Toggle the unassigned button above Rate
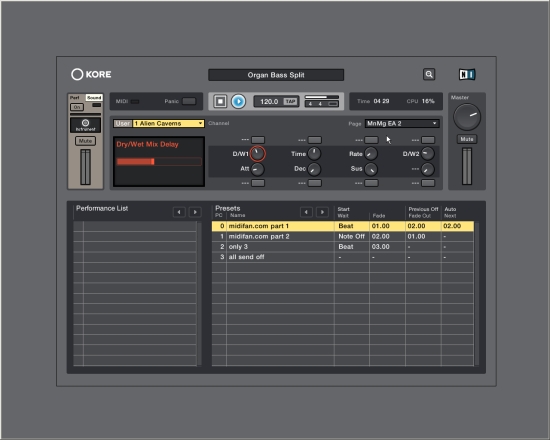550x440 pixels. [x=371, y=140]
